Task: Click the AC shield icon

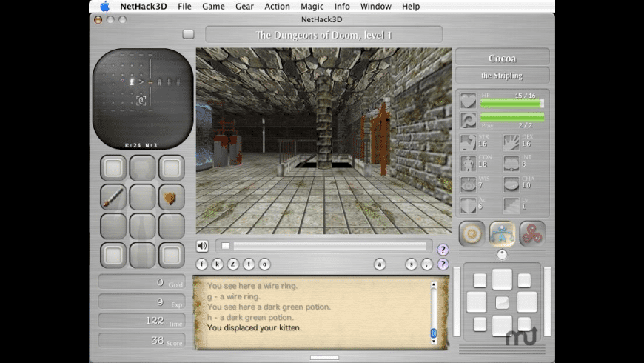Action: click(468, 205)
